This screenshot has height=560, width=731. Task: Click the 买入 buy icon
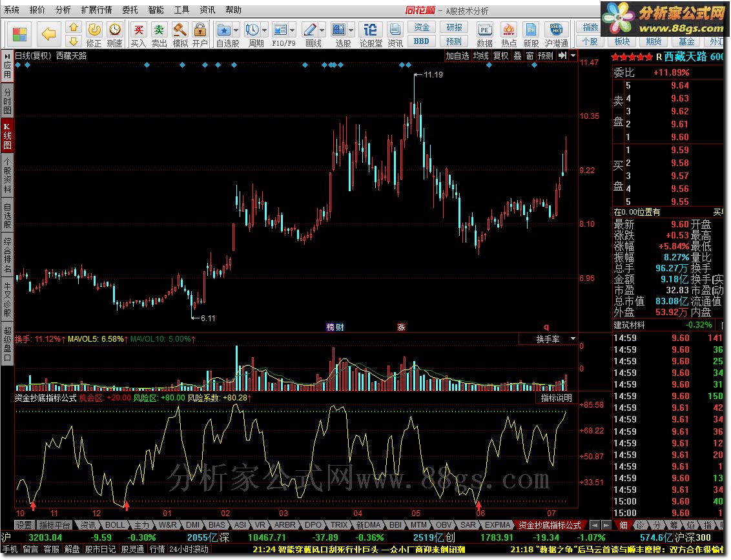point(138,34)
